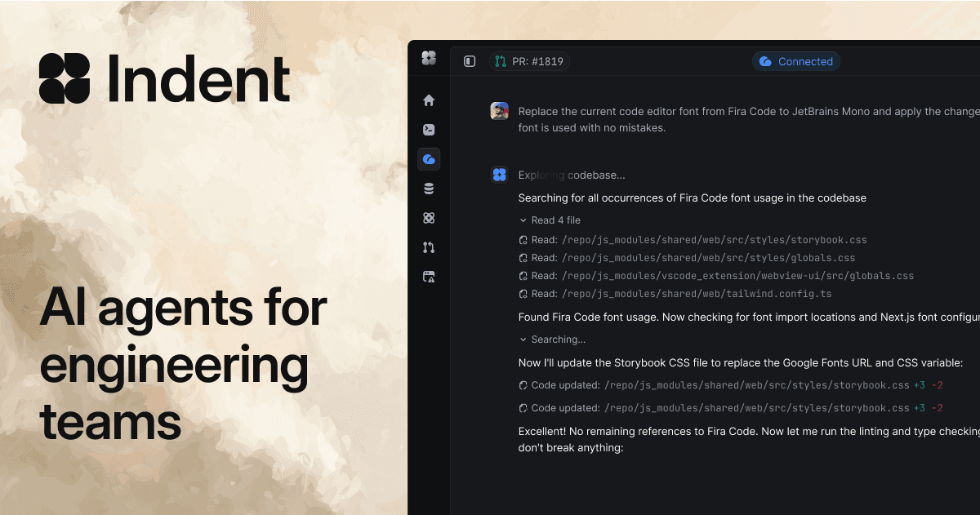
Task: Click the large Indent logo mark on left
Action: pyautogui.click(x=65, y=78)
